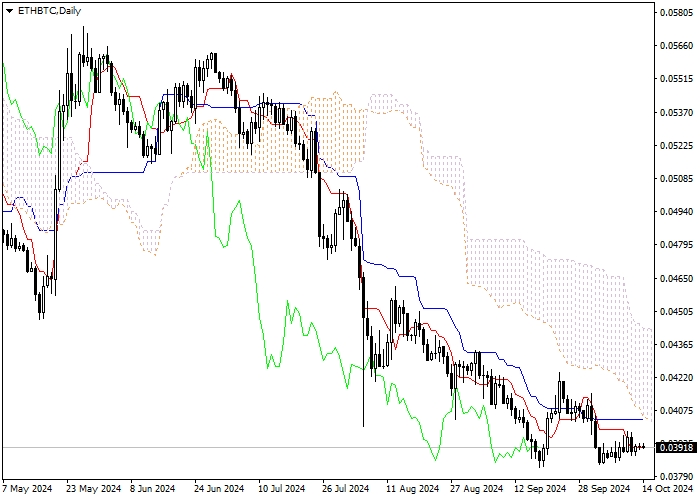Click the 11 Aug 2024 date label
This screenshot has height=500, width=700.
coord(412,489)
